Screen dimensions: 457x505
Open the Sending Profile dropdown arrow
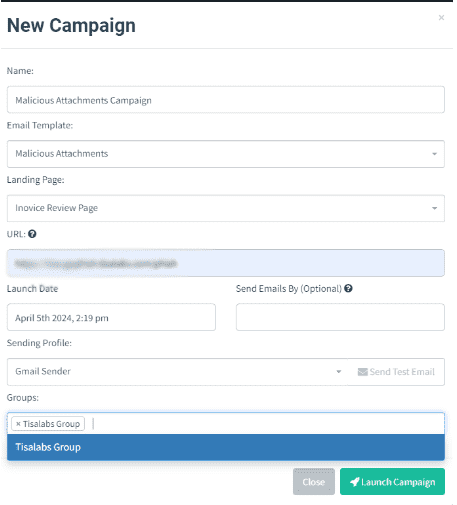(x=339, y=372)
